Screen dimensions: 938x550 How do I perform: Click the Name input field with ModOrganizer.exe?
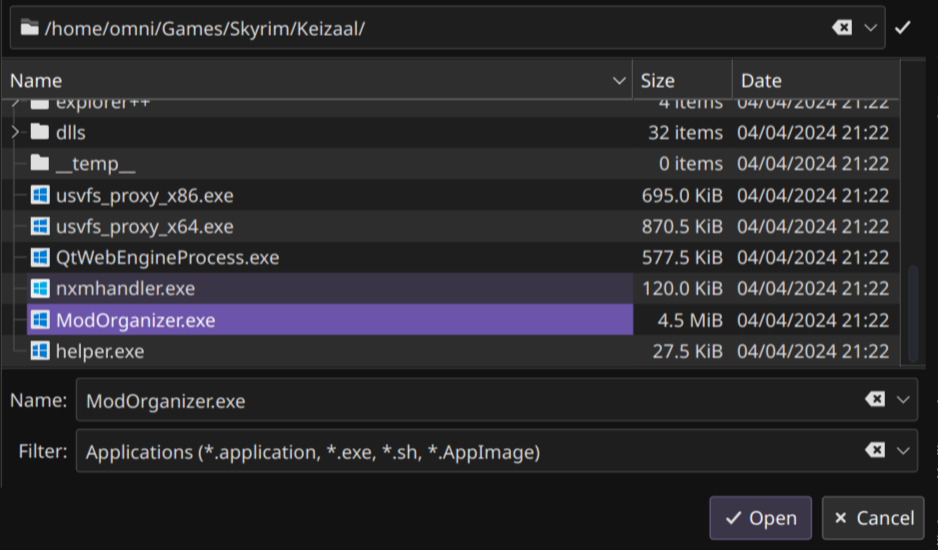click(x=497, y=400)
